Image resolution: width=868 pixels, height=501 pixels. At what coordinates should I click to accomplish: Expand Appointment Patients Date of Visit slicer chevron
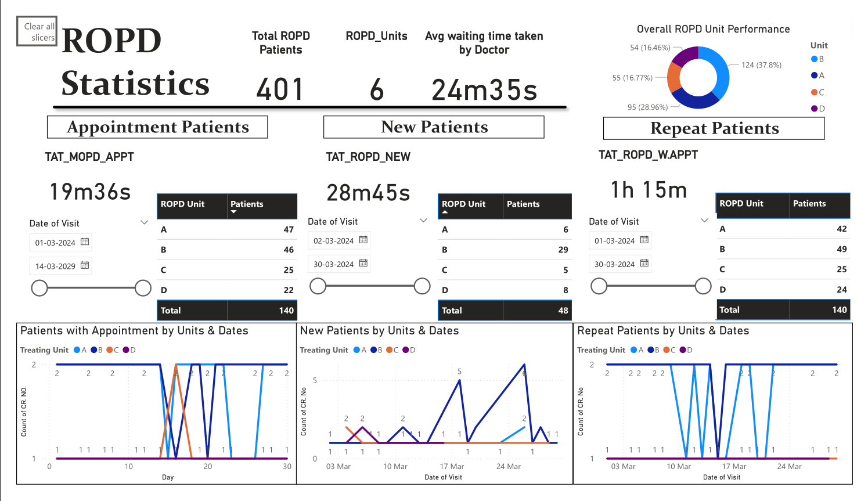144,223
